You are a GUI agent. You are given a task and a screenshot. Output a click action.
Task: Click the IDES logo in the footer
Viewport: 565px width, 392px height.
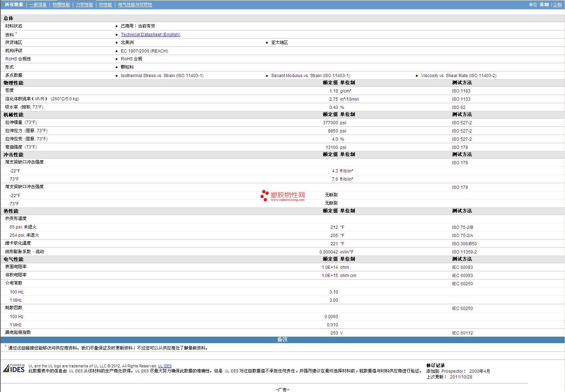click(x=14, y=368)
